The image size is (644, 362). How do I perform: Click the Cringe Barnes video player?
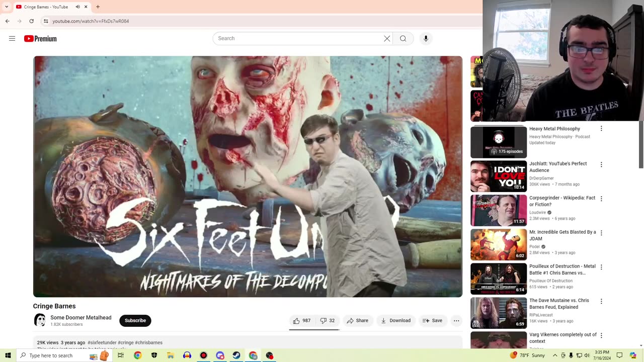point(248,176)
